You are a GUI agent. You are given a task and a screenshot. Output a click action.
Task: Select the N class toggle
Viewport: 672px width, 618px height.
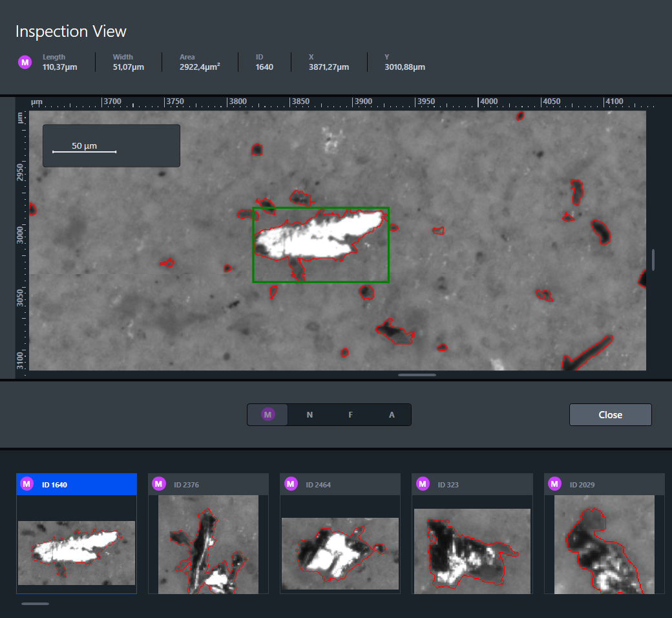click(x=310, y=415)
